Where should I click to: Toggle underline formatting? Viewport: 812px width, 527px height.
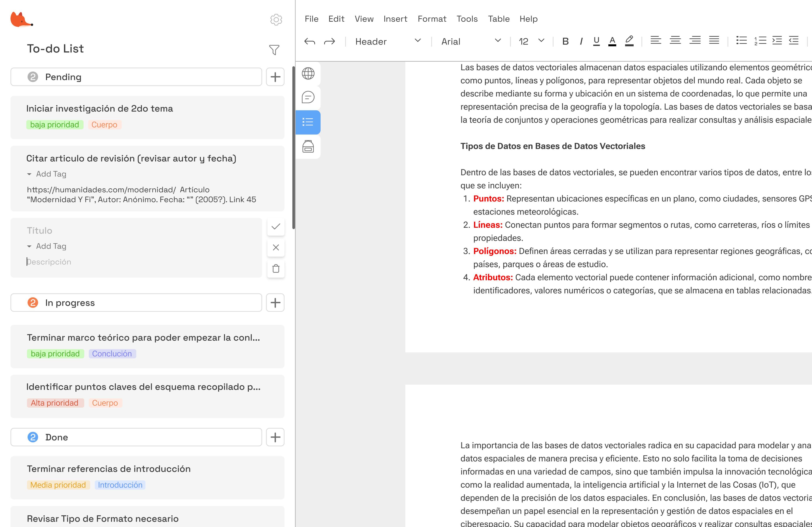[596, 41]
